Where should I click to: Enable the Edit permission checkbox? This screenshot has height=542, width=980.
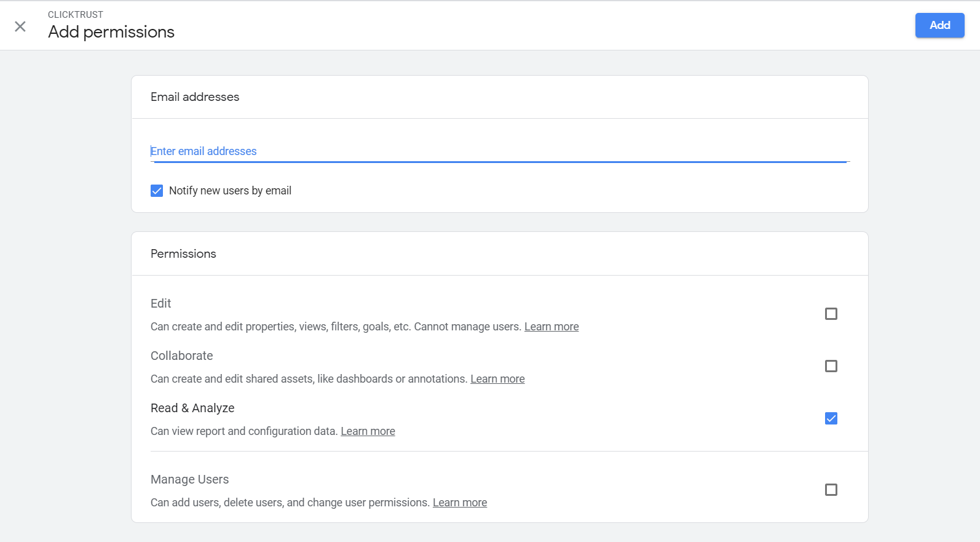tap(831, 314)
